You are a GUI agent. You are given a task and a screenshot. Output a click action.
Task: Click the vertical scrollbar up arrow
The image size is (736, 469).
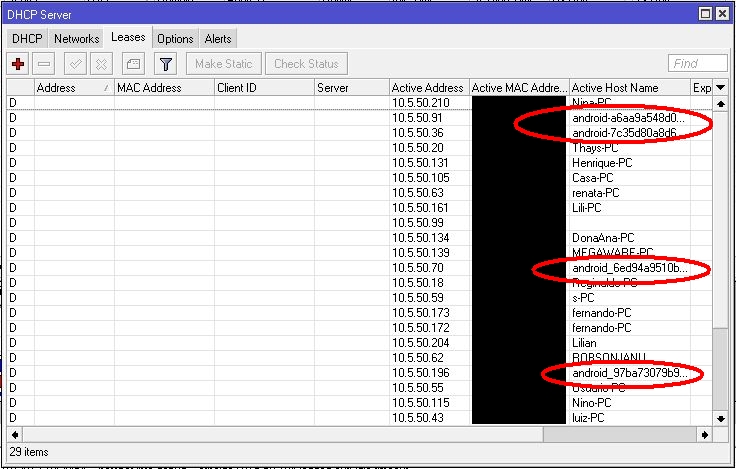(x=721, y=104)
